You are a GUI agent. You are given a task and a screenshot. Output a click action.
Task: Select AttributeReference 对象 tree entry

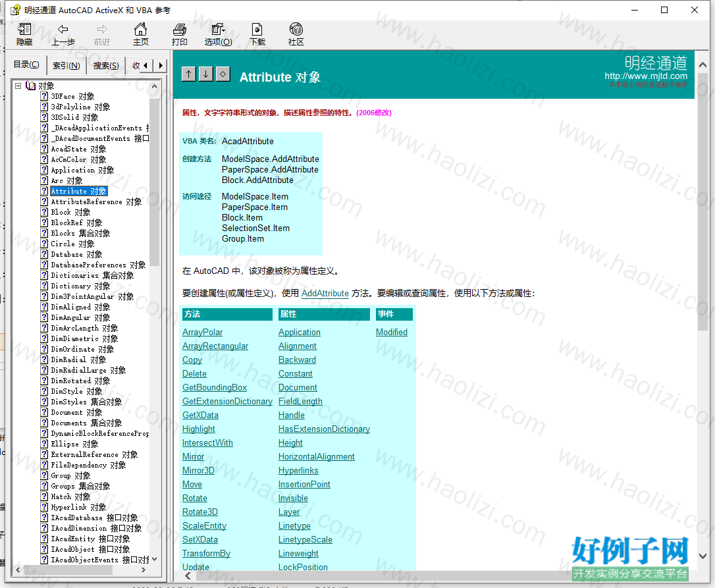point(96,201)
